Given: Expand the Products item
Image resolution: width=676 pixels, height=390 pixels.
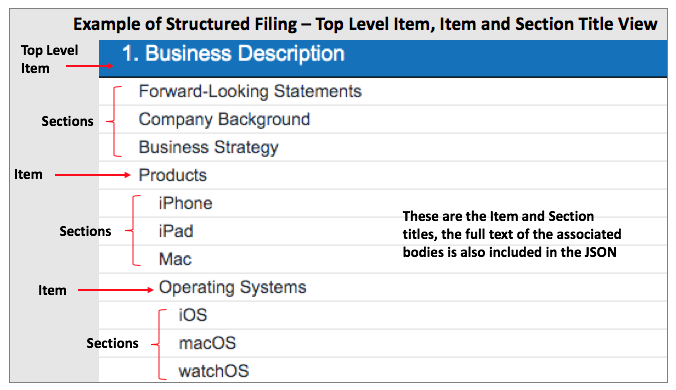Looking at the screenshot, I should 172,175.
